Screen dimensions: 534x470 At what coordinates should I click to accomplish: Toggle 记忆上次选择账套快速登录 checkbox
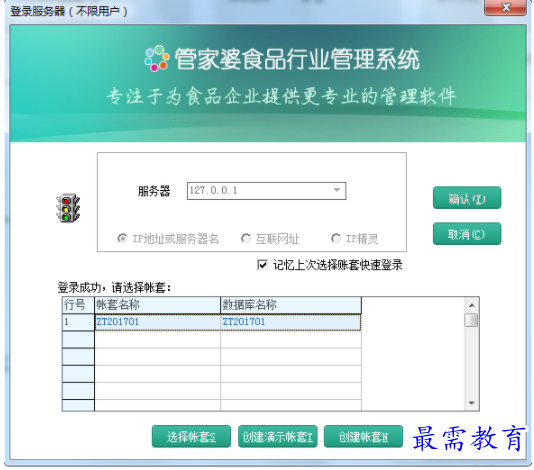click(262, 265)
